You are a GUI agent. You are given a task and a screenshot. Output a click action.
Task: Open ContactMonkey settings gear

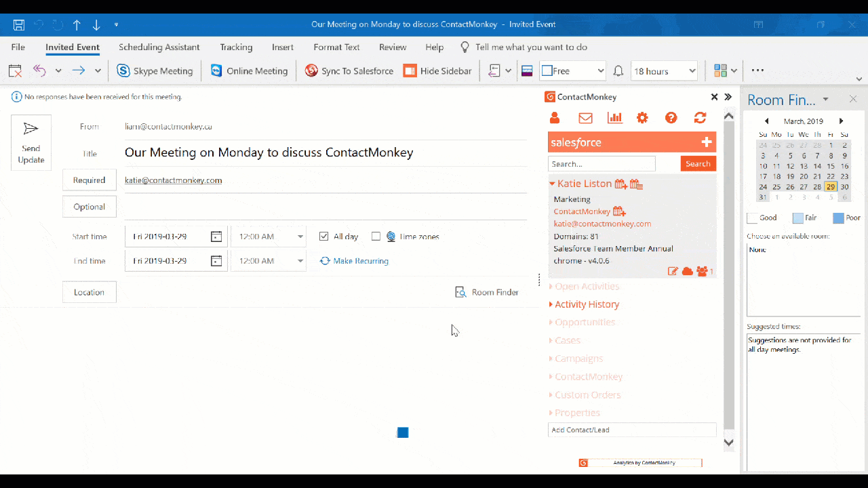642,118
